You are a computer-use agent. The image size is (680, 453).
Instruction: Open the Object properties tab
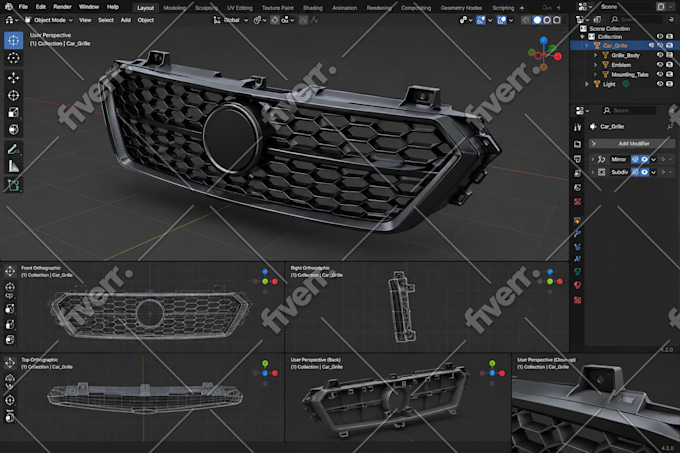[x=577, y=220]
